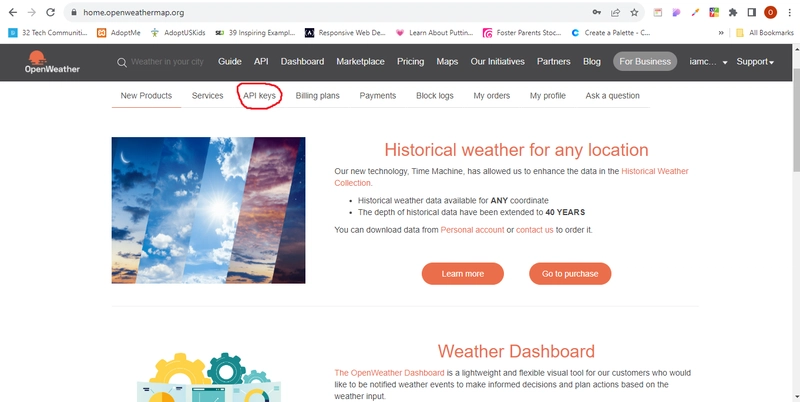800x402 pixels.
Task: Open the Foster Parents Stock bookmark
Action: tap(521, 33)
